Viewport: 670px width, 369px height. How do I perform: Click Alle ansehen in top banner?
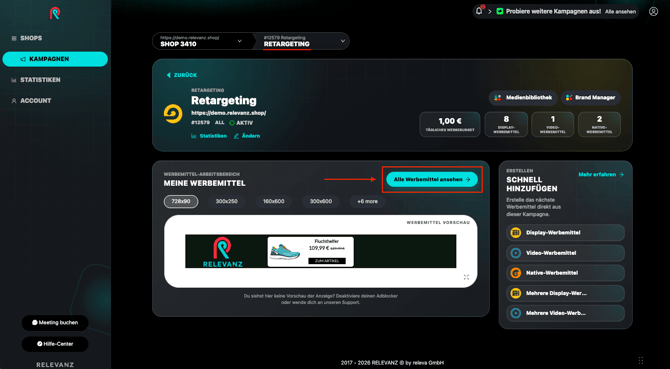coord(620,12)
